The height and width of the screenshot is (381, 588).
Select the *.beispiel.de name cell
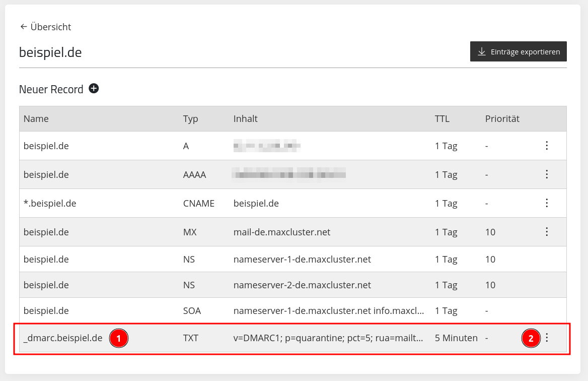(x=50, y=203)
